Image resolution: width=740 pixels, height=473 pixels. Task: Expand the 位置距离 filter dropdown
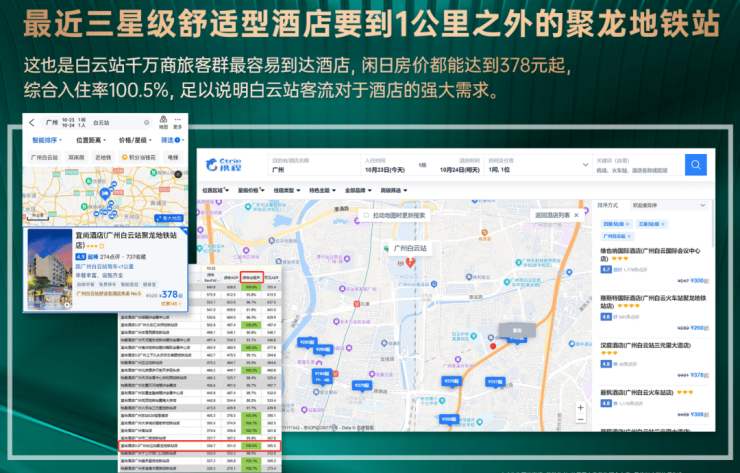(91, 140)
